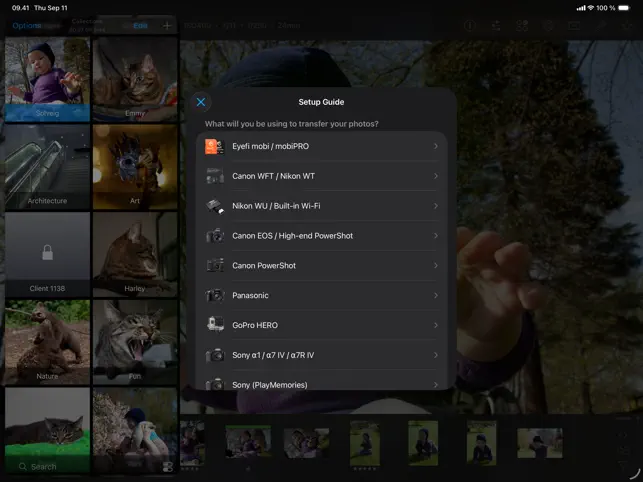The width and height of the screenshot is (643, 482).
Task: Open the photo info icon in the toolbar
Action: tap(470, 25)
